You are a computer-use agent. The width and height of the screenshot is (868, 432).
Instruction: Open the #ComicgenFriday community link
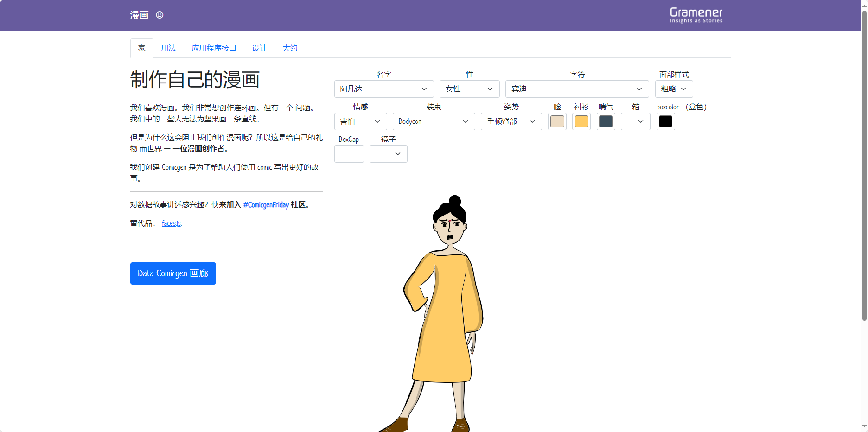tap(266, 205)
